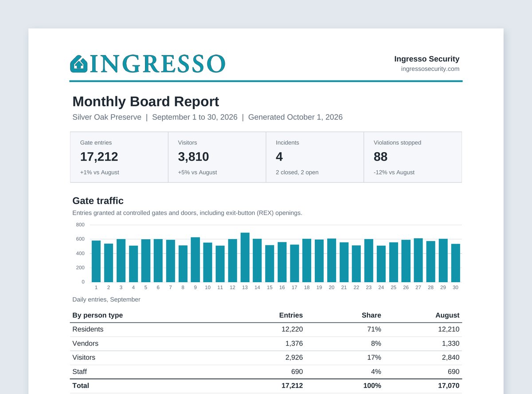
Task: Click the By person type column header
Action: tap(98, 315)
